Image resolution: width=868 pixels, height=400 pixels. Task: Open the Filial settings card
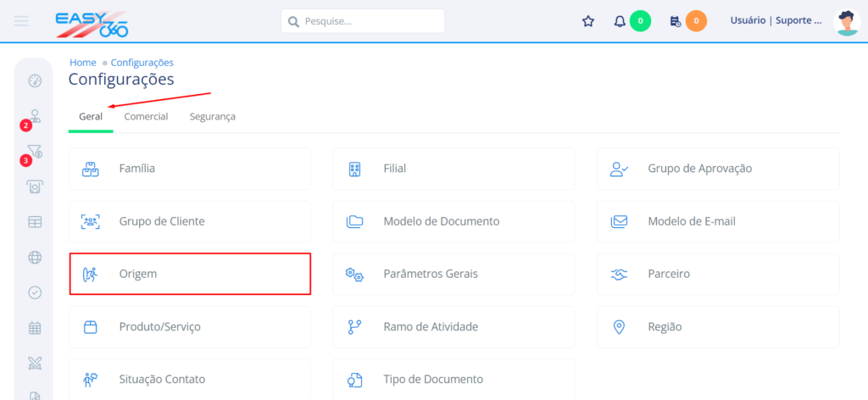coord(453,169)
